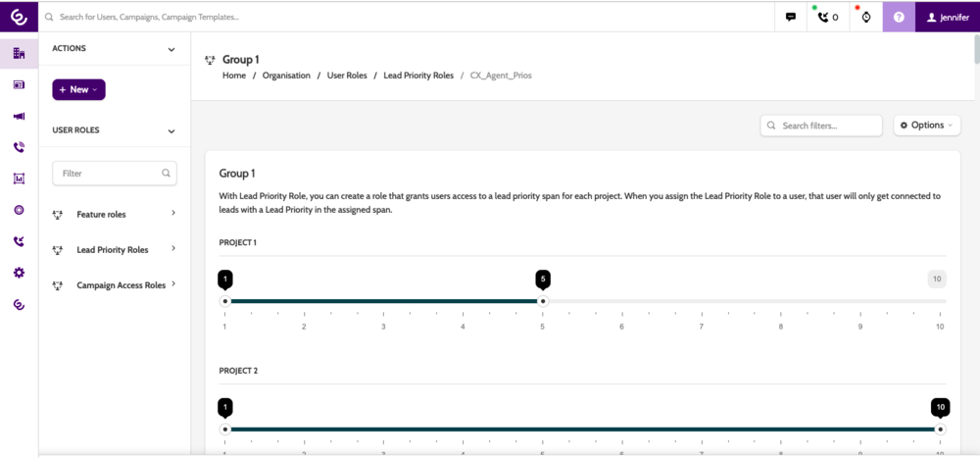This screenshot has width=980, height=458.
Task: Click the PROJECT 2 heading
Action: [x=238, y=371]
